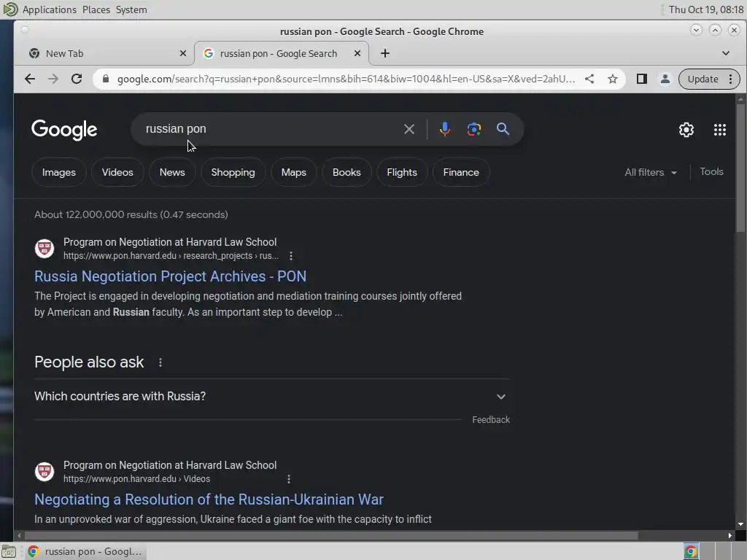Click the Google logo
This screenshot has height=560, width=747.
[64, 130]
